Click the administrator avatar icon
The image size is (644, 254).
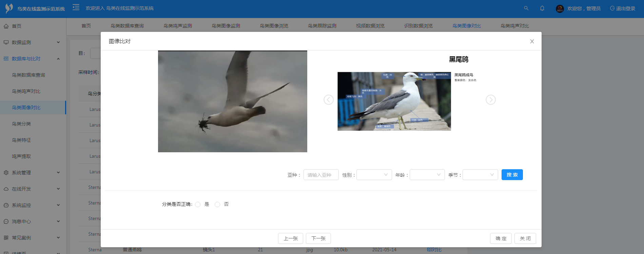point(560,8)
